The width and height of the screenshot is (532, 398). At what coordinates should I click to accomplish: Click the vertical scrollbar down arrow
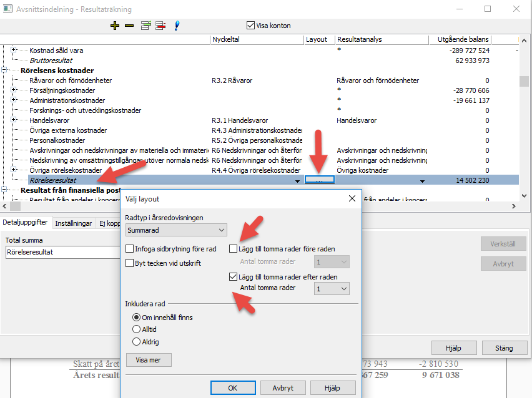(525, 196)
